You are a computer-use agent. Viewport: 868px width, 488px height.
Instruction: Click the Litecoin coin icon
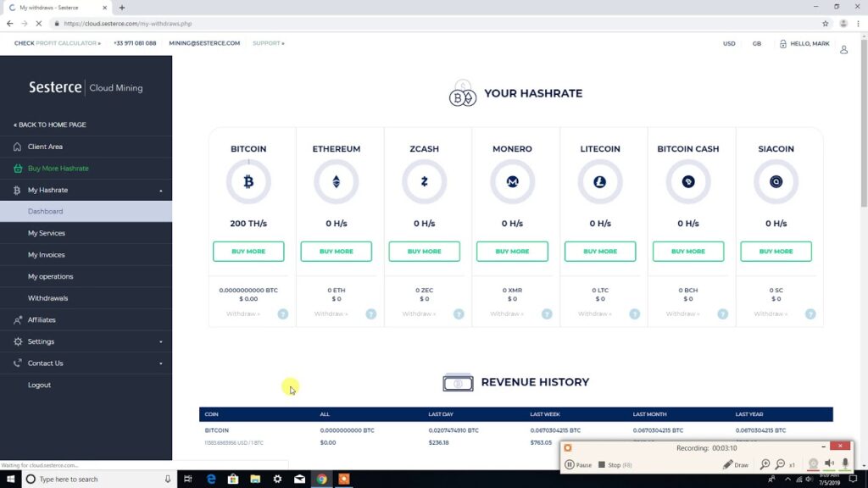600,180
